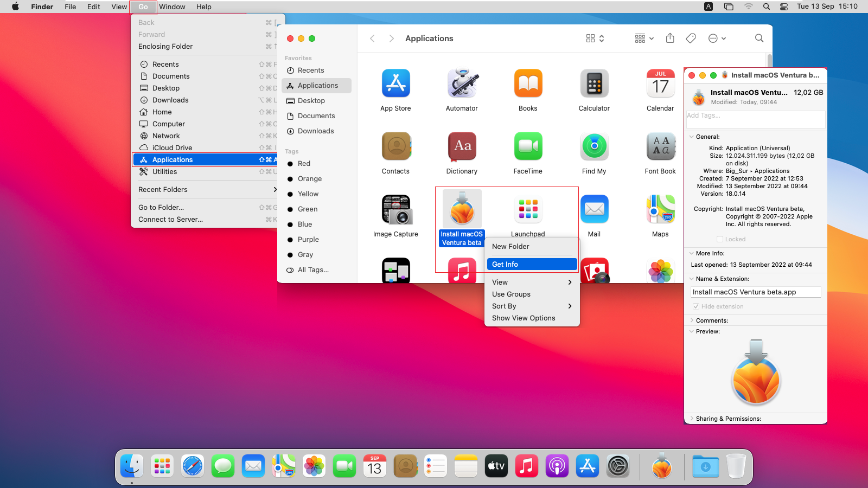The image size is (868, 488).
Task: Choose Utilities from the Go menu
Action: (206, 171)
